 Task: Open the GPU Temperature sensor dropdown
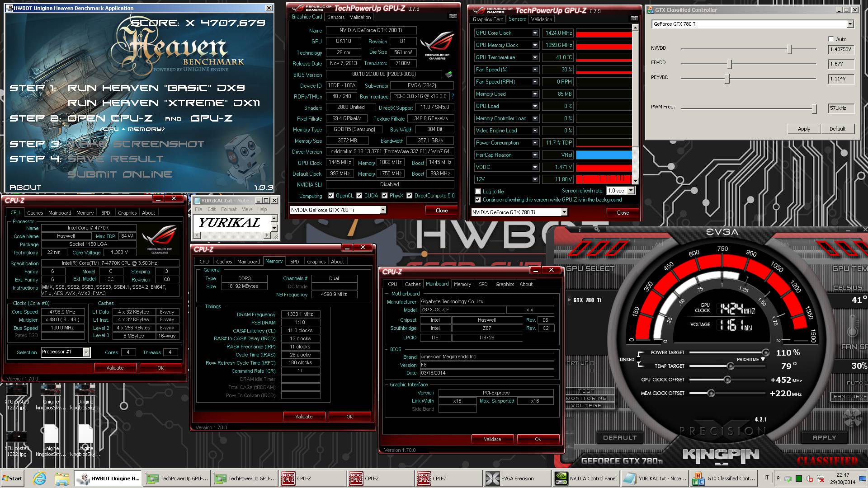pyautogui.click(x=535, y=57)
